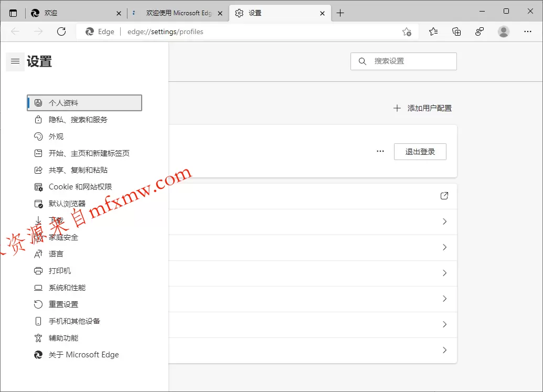The height and width of the screenshot is (392, 543).
Task: Select the 设置 tab
Action: click(x=280, y=13)
